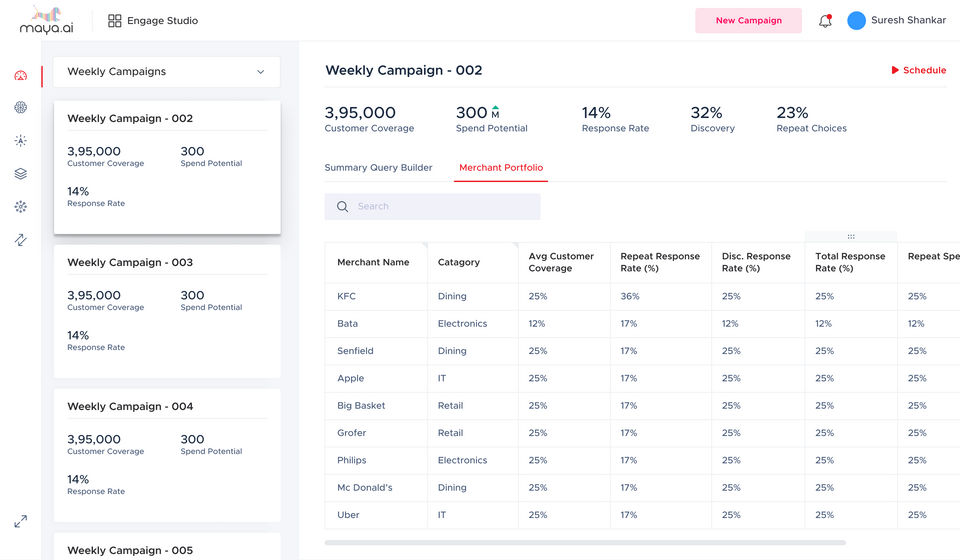Select the layers stack sidebar icon
Image resolution: width=960 pixels, height=560 pixels.
click(21, 174)
